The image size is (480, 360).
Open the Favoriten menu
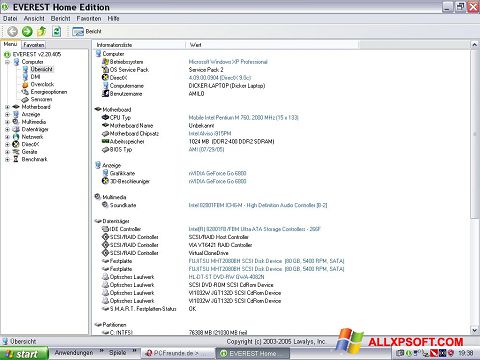coord(89,19)
